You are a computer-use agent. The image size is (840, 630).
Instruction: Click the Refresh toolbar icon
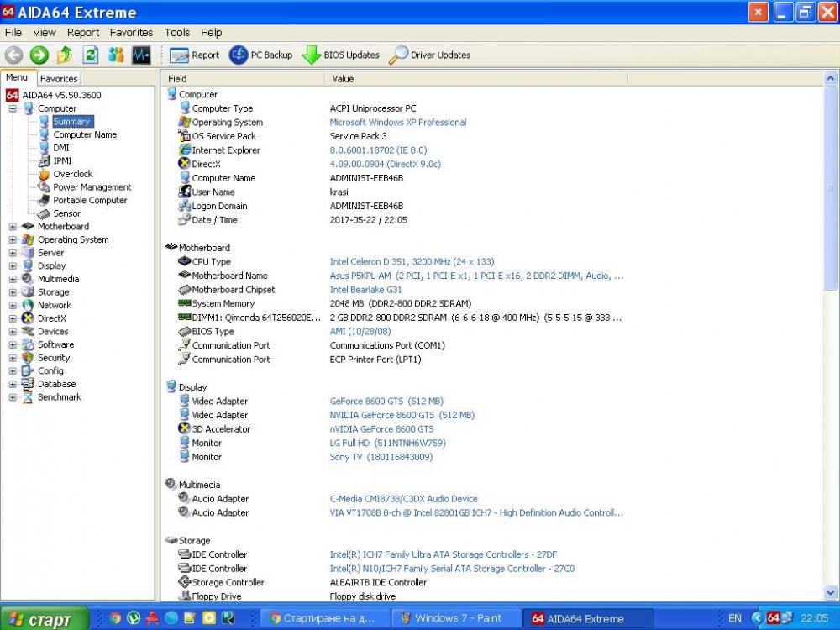pyautogui.click(x=90, y=55)
